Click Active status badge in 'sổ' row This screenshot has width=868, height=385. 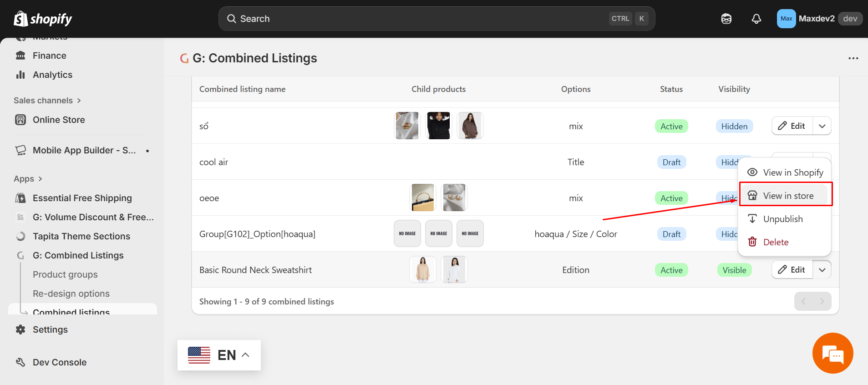[x=671, y=126]
